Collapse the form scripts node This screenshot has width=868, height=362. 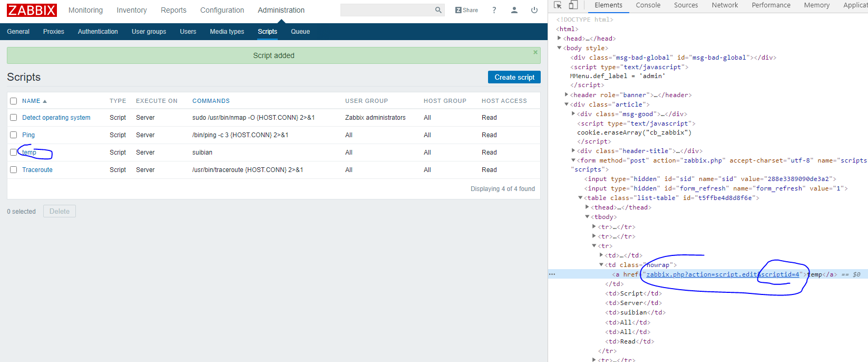coord(573,160)
